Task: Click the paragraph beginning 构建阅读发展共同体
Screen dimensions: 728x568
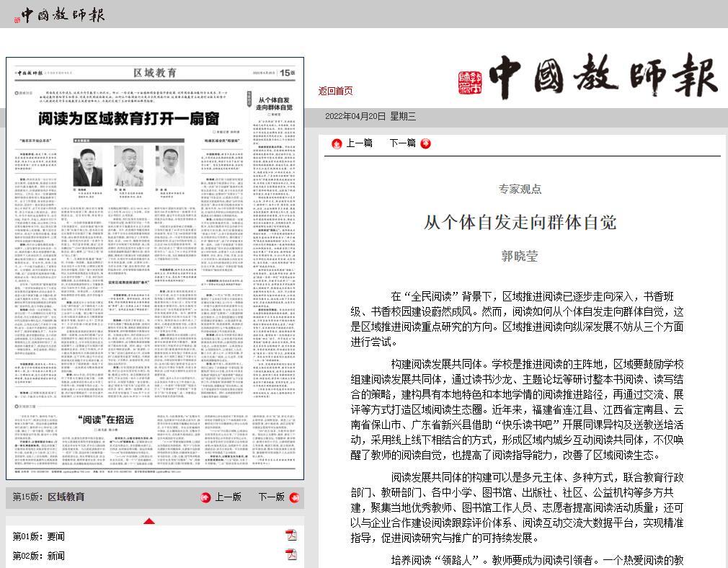Action: [517, 409]
